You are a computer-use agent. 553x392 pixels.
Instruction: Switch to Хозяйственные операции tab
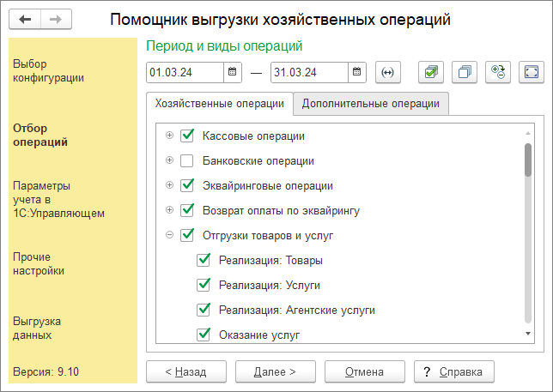click(220, 104)
